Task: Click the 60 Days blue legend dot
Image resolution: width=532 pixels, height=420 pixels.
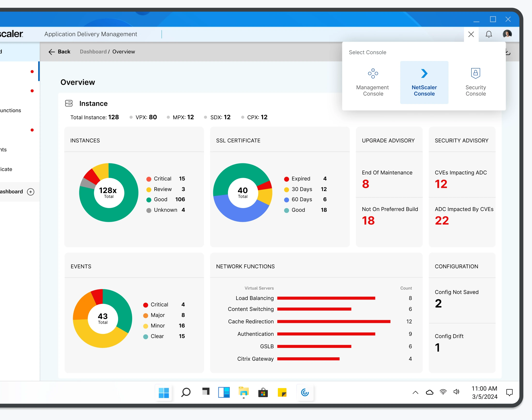Action: (286, 200)
